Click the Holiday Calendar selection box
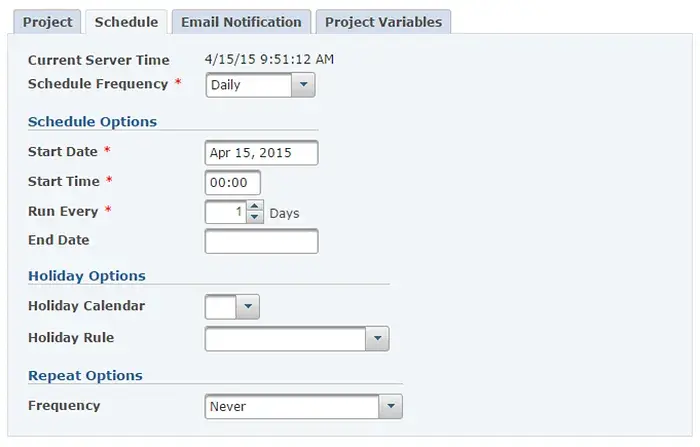This screenshot has height=447, width=700. [220, 306]
